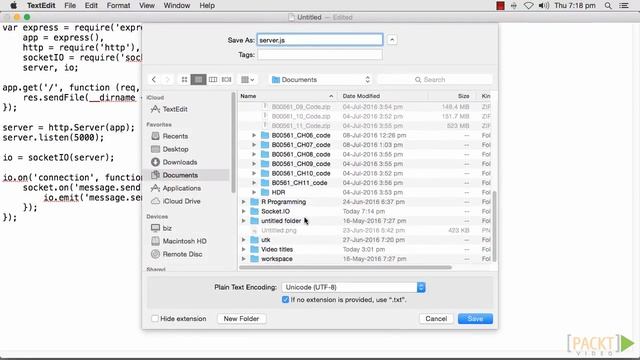640x360 pixels.
Task: Click the sidebar vertical scrollbar
Action: pyautogui.click(x=233, y=143)
